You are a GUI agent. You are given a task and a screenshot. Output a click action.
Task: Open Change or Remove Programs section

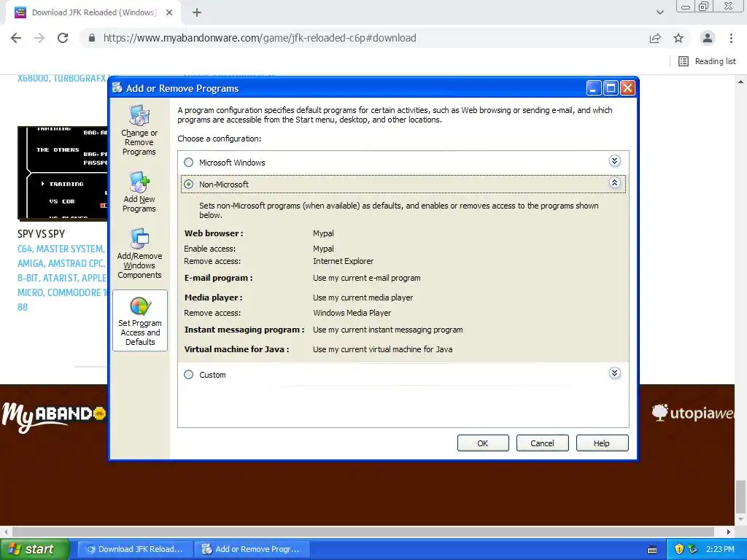(x=139, y=130)
